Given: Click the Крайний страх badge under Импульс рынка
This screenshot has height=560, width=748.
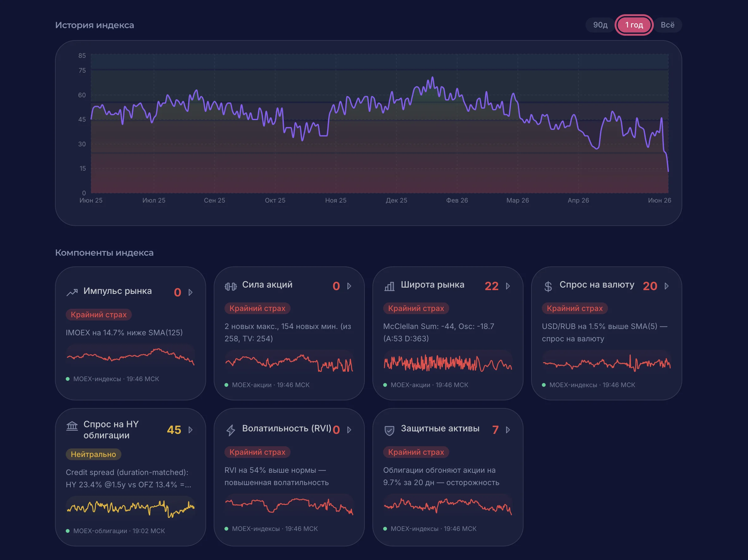Looking at the screenshot, I should click(99, 315).
